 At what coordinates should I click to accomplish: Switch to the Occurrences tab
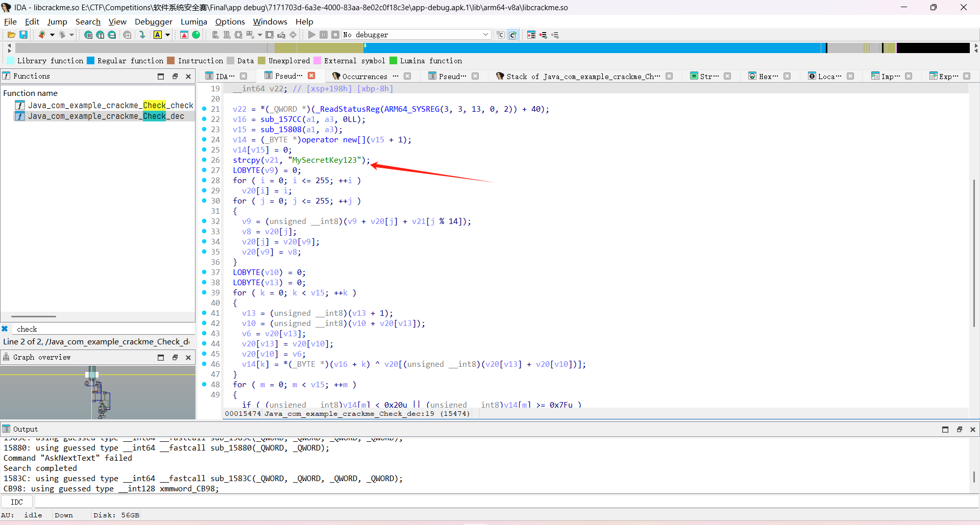(x=364, y=76)
